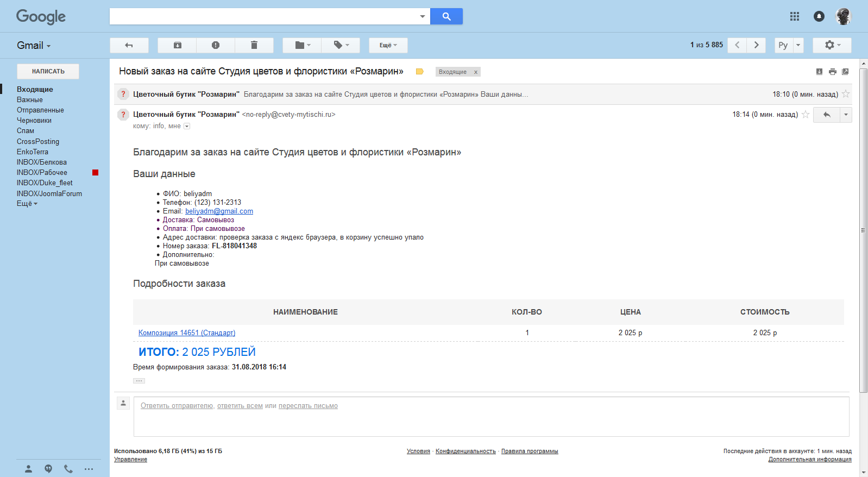Open the Правила программы footer link

click(x=530, y=451)
